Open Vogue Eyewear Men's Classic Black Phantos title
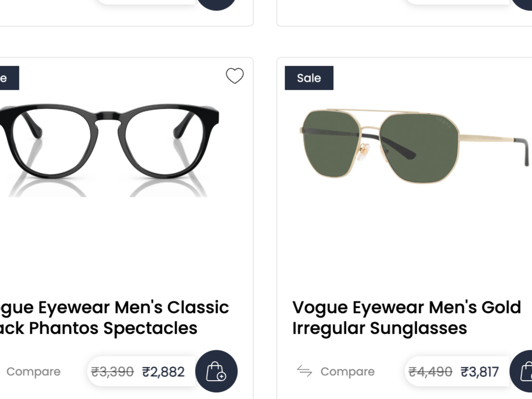This screenshot has width=532, height=399. point(114,318)
